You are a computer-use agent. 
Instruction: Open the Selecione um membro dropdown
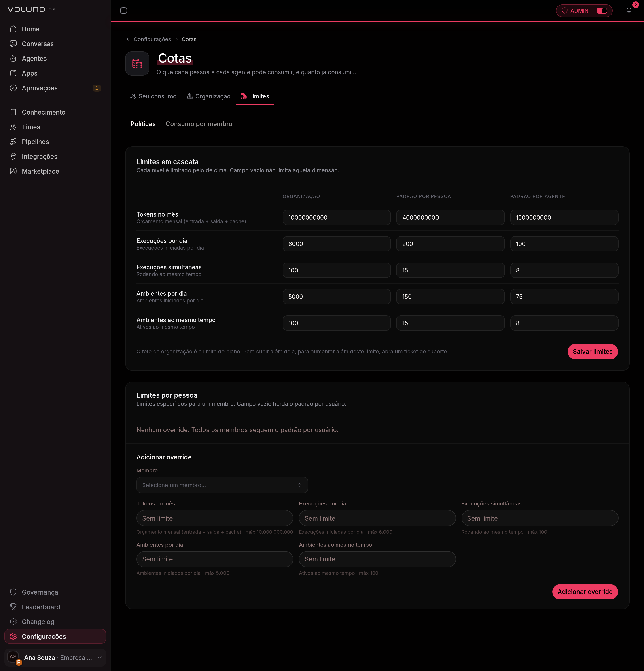(x=222, y=485)
